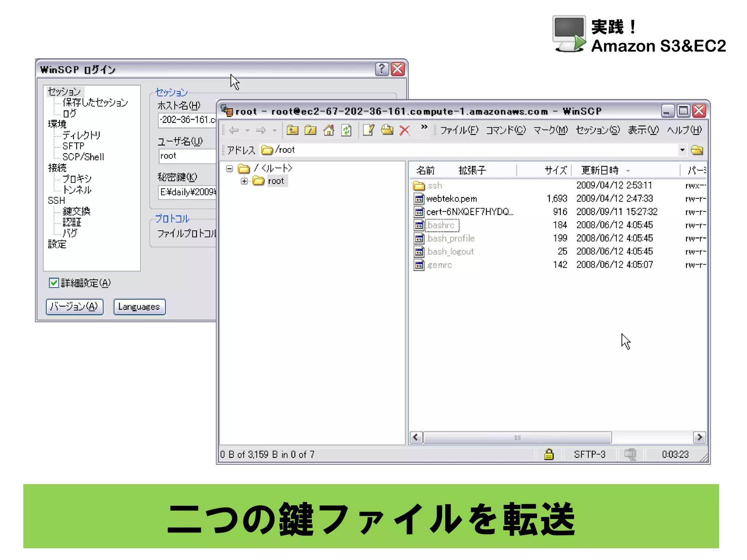
Task: Open the address path dropdown
Action: pyautogui.click(x=682, y=150)
